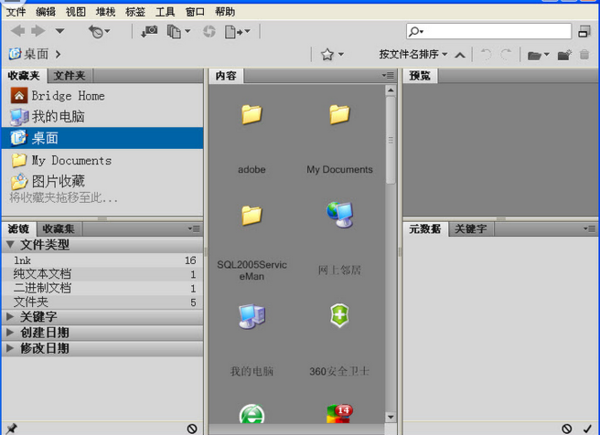This screenshot has height=435, width=600.
Task: Switch to the 文件夹 tab
Action: (69, 75)
